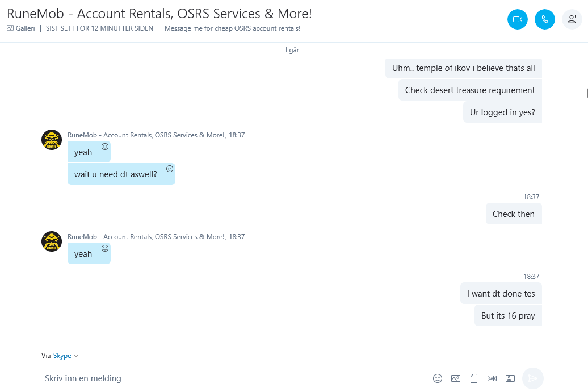The image size is (588, 392).
Task: Select the 'But its 16 pray' message
Action: point(508,316)
